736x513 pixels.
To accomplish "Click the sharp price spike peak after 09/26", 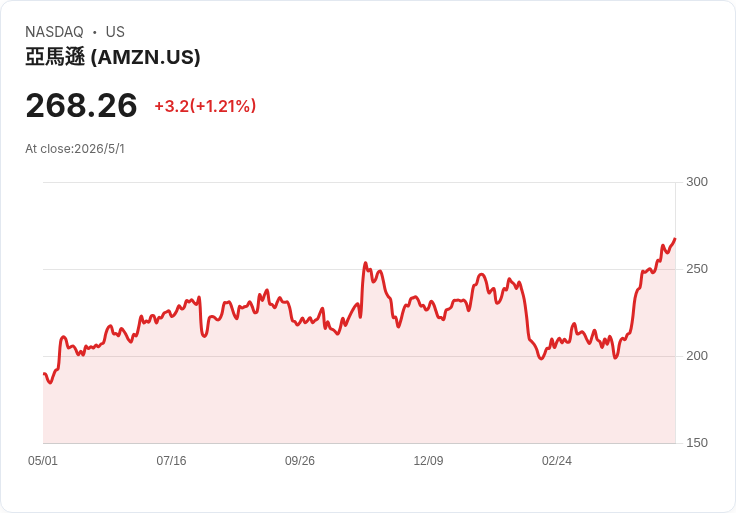I will click(x=365, y=263).
